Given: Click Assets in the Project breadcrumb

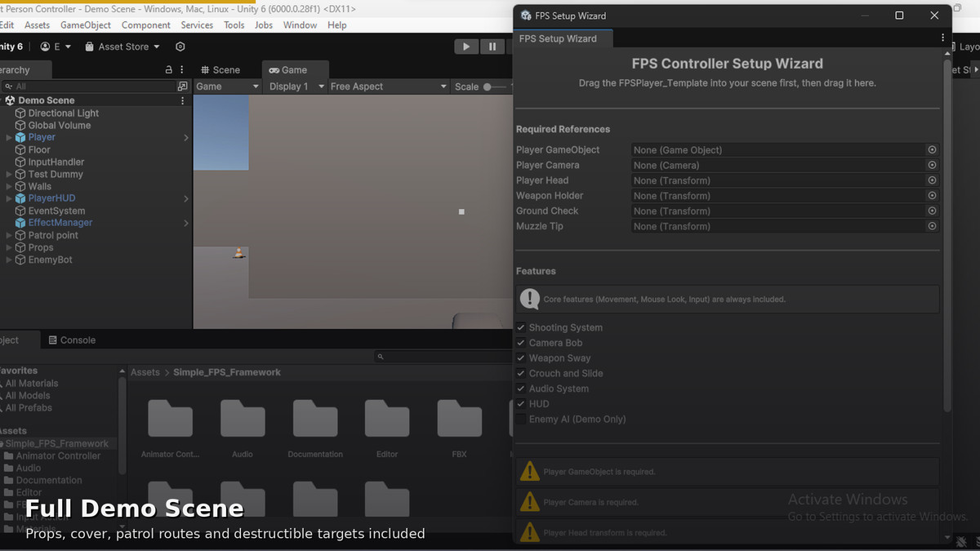Looking at the screenshot, I should click(x=145, y=372).
